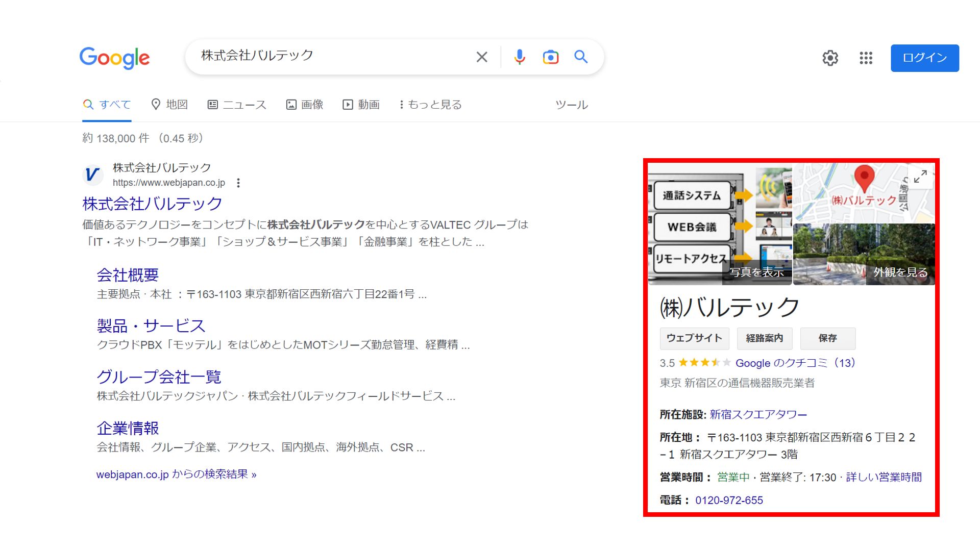Screen dimensions: 980x551
Task: Clear the search box with the X icon
Action: 481,57
